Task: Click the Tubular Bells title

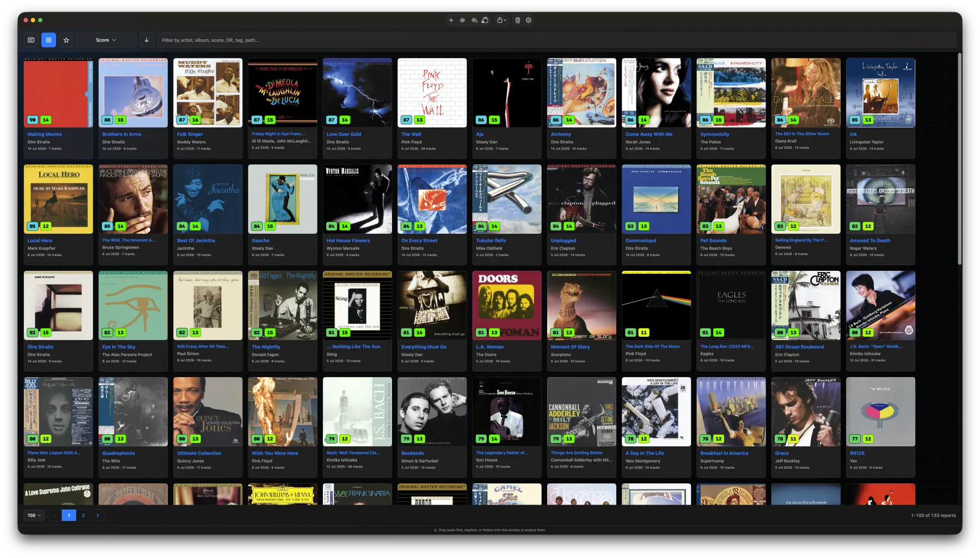Action: [491, 240]
